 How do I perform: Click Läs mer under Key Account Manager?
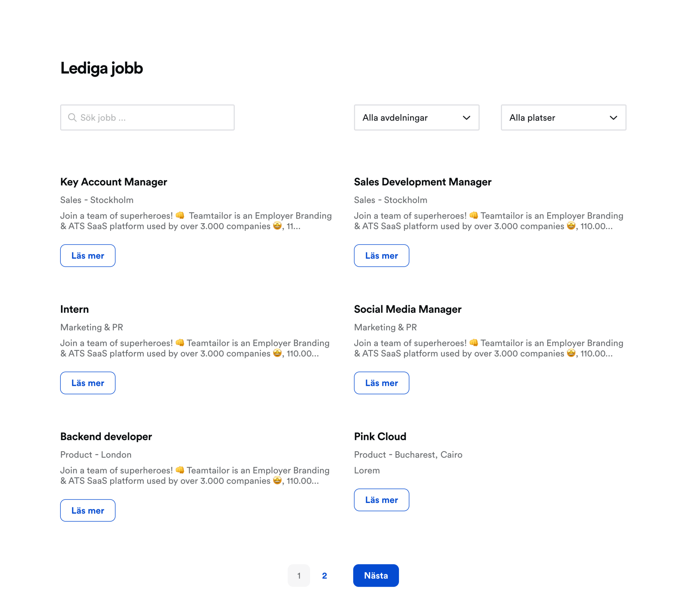[88, 256]
